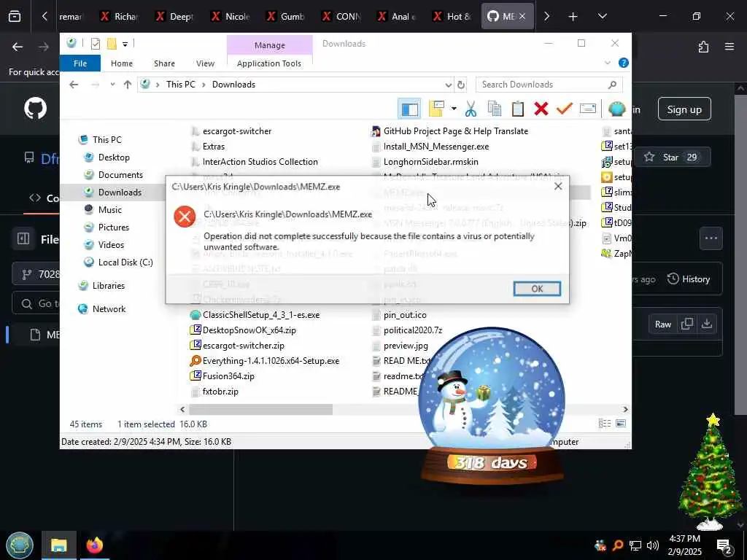Open the View ribbon tab

click(x=205, y=63)
